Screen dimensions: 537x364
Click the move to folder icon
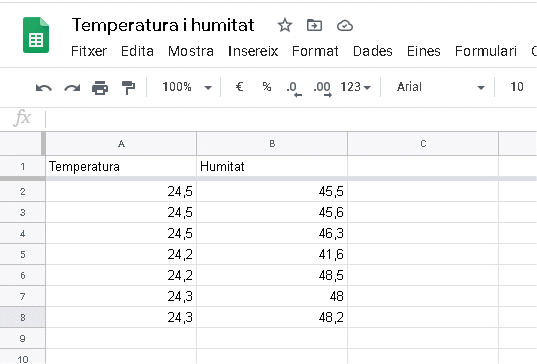[x=314, y=25]
